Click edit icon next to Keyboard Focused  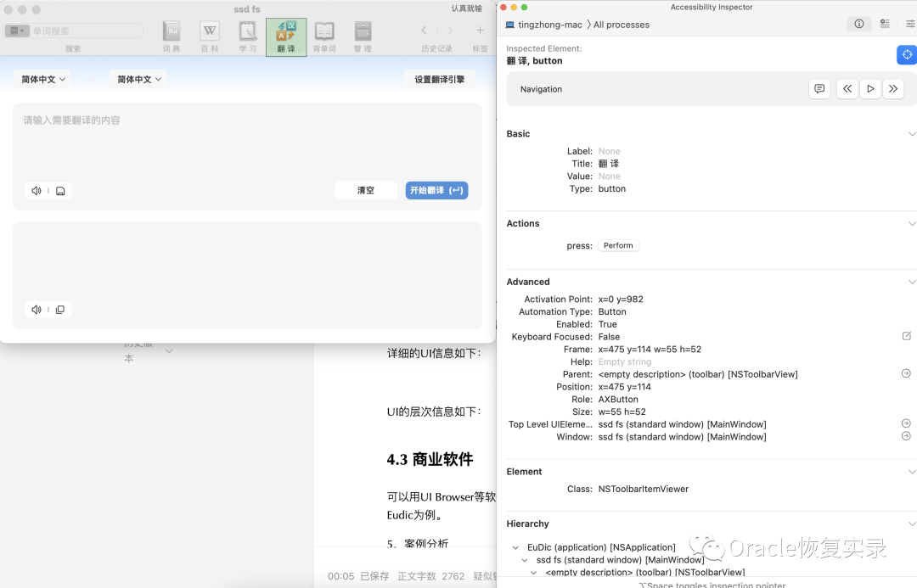coord(907,336)
